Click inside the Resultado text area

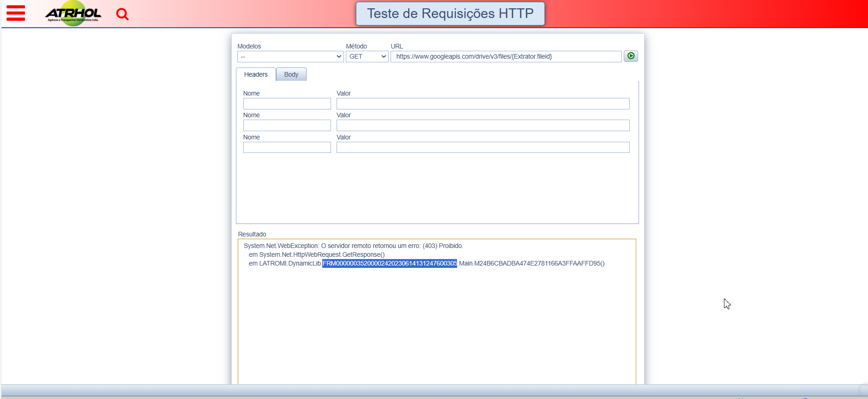436,323
